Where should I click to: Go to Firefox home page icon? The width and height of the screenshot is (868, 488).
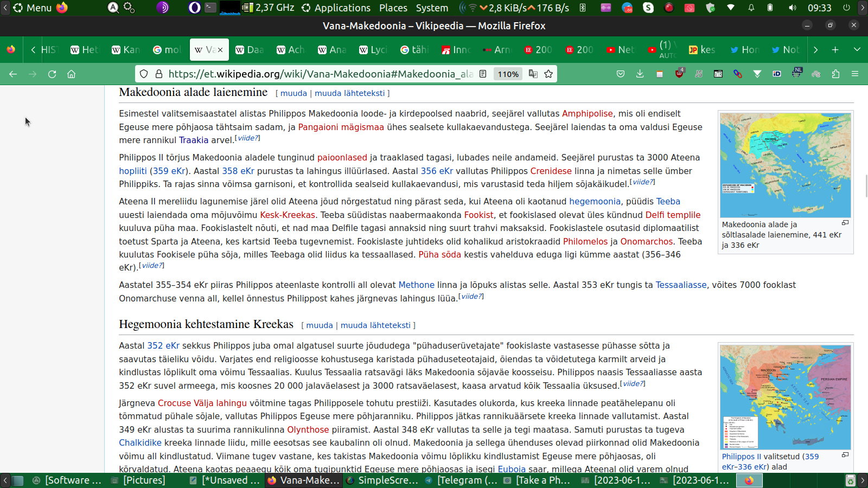[71, 74]
